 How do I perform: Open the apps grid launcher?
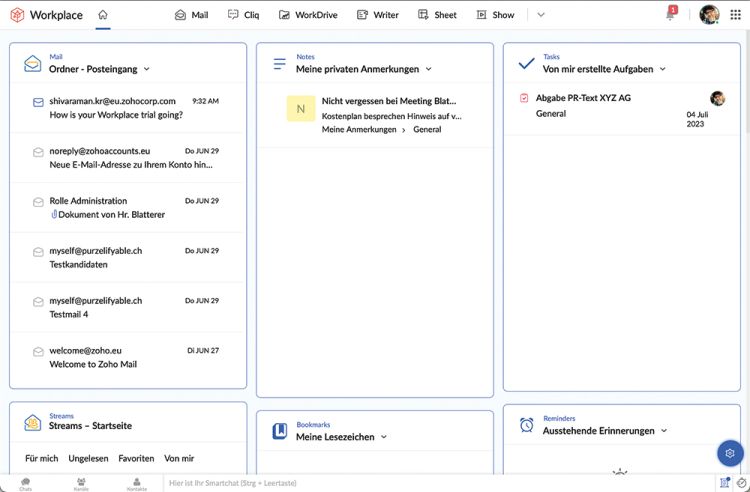click(736, 15)
